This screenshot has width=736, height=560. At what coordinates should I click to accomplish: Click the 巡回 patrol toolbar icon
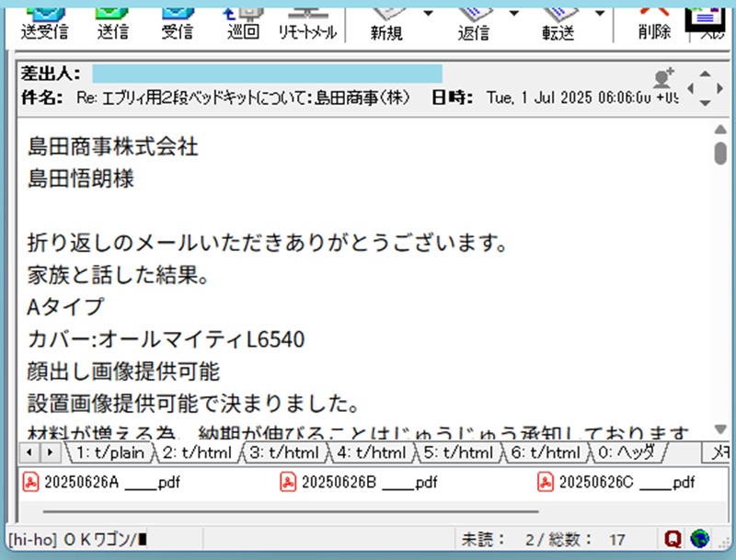pos(244,21)
